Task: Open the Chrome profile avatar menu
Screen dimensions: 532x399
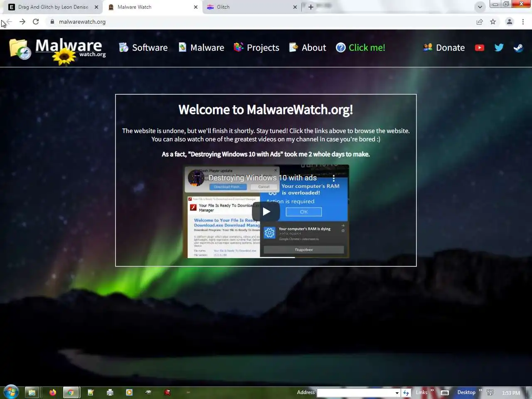Action: (509, 22)
